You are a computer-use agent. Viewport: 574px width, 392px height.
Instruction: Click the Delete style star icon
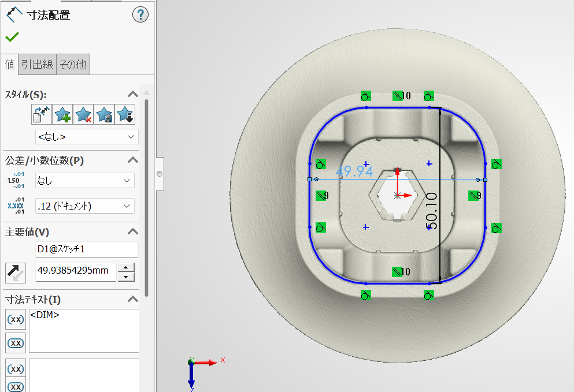click(83, 114)
